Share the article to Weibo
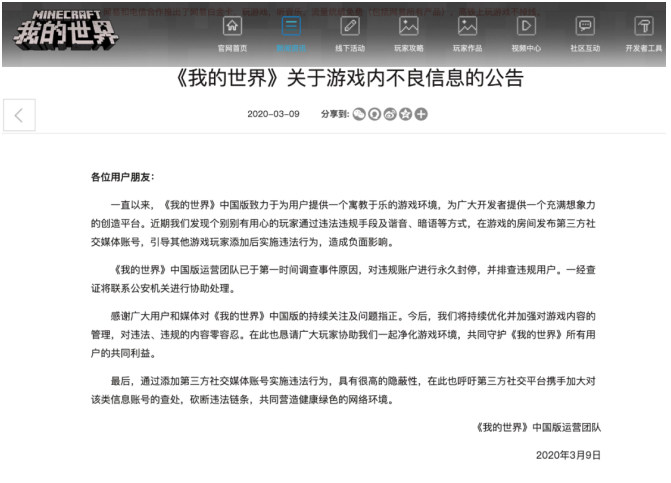The width and height of the screenshot is (671, 483). (x=390, y=114)
